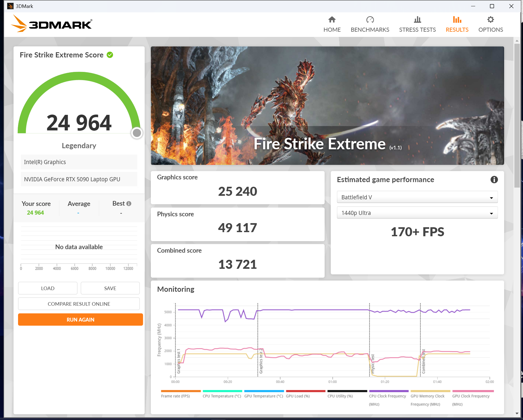Click the orange RUN AGAIN button
The height and width of the screenshot is (420, 523).
pos(80,320)
